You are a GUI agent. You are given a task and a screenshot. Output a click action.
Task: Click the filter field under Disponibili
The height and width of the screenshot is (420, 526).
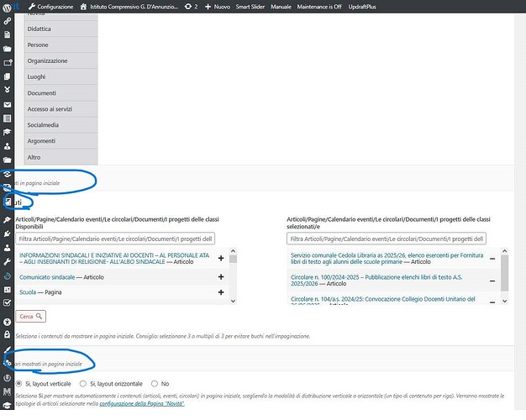coord(115,239)
